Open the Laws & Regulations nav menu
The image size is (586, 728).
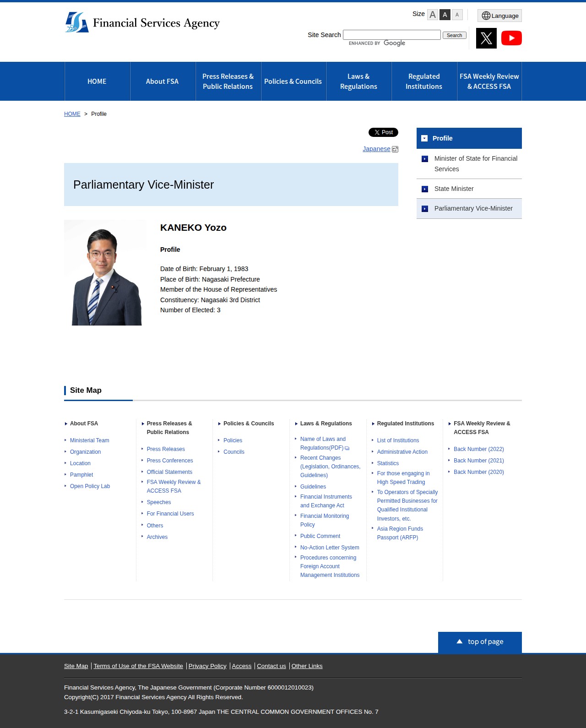[358, 81]
